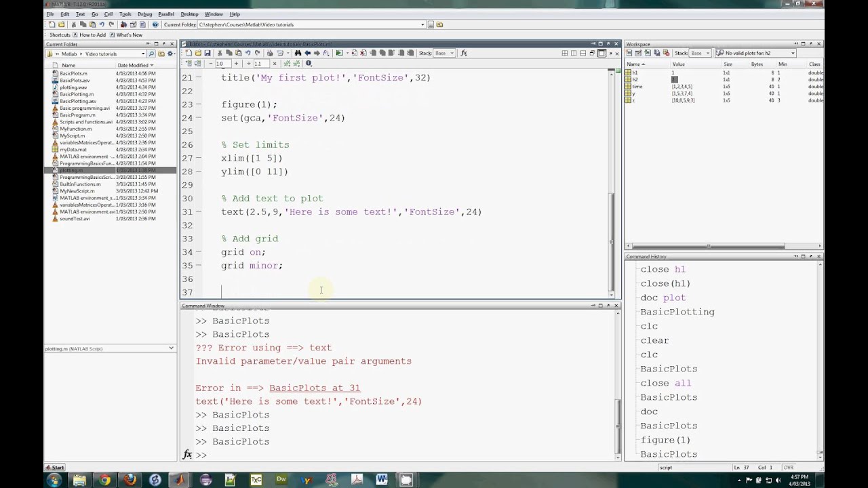Click the Start orb in the taskbar
This screenshot has width=868, height=488.
pyautogui.click(x=54, y=480)
